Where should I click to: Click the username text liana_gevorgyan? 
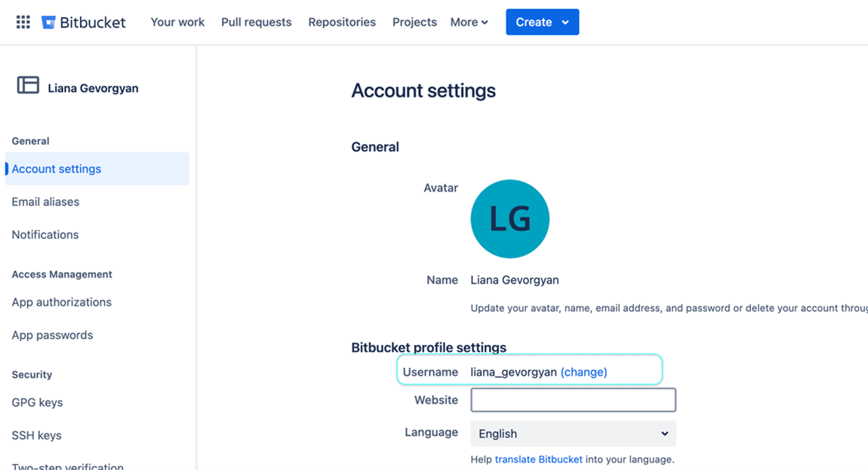[514, 372]
